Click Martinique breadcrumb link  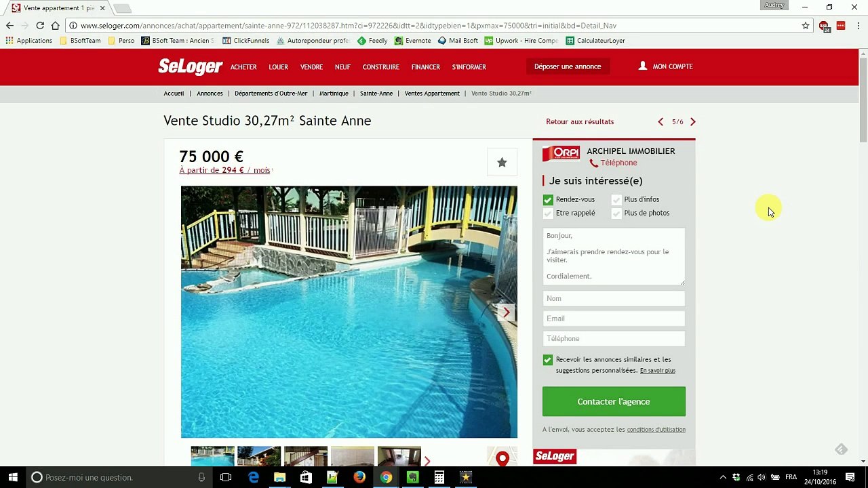tap(334, 94)
